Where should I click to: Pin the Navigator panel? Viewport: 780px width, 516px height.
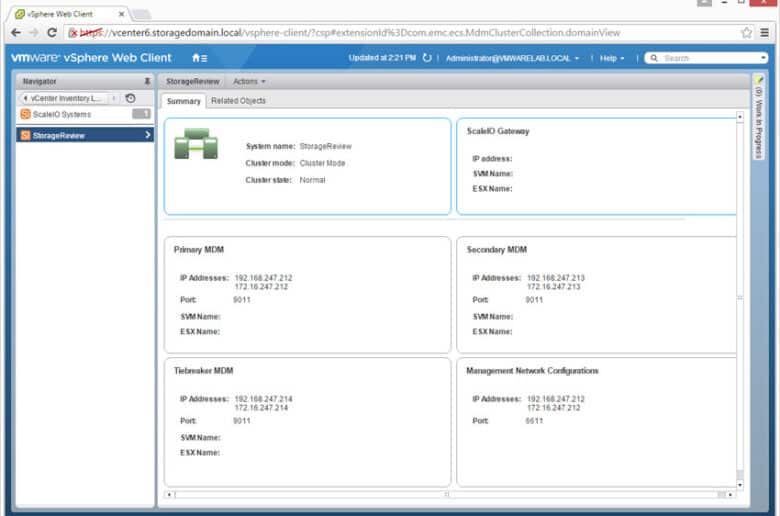point(147,81)
